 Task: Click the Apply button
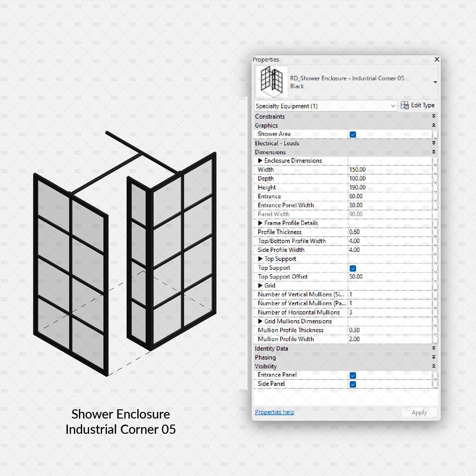419,412
